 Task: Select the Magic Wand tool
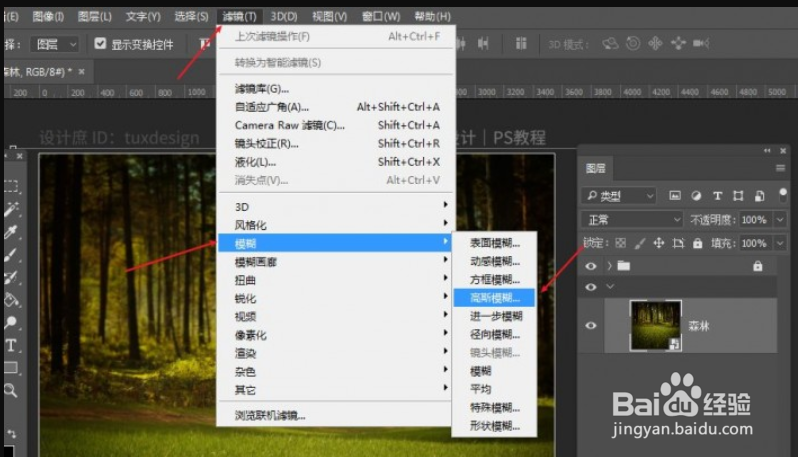11,209
